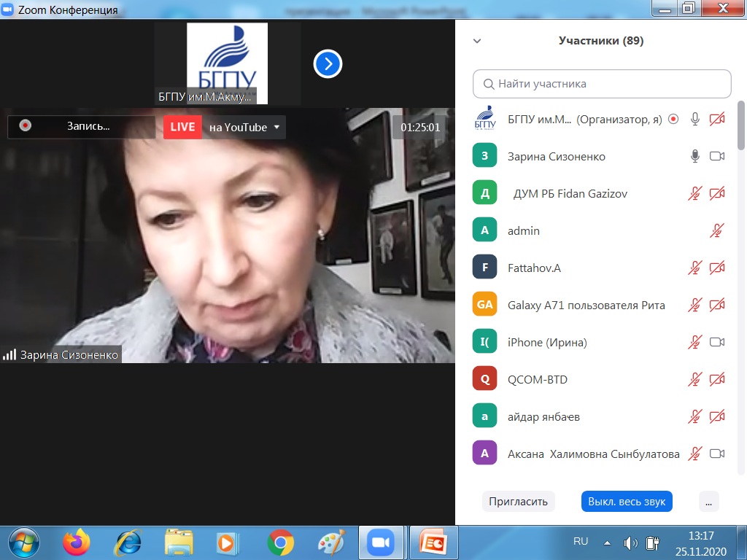Screen dimensions: 747x560
Task: Click the muted microphone icon for admin
Action: [717, 230]
